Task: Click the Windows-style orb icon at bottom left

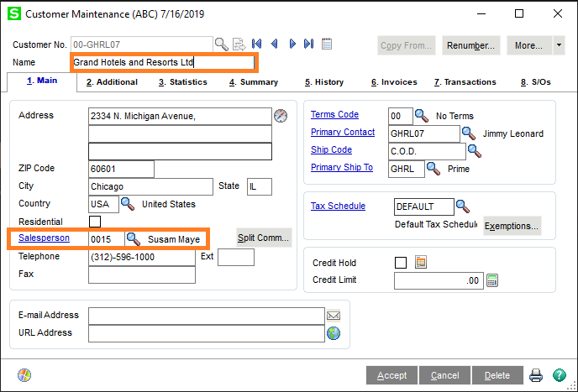Action: [24, 375]
